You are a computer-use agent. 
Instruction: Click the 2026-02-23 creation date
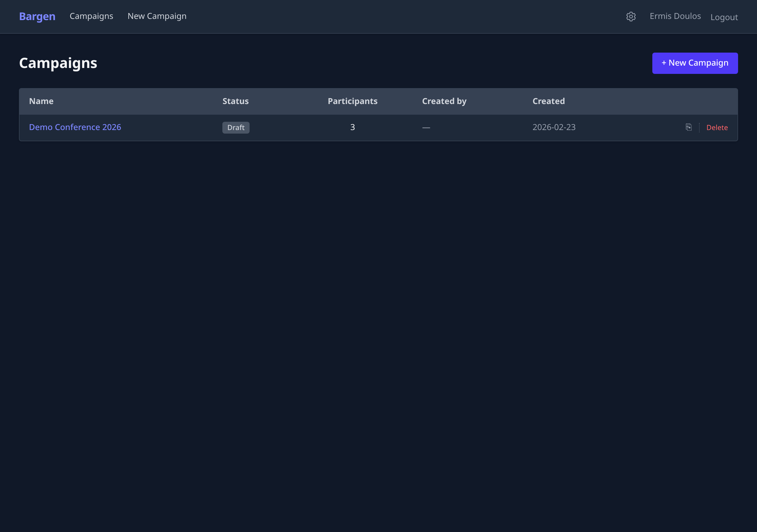pos(554,127)
